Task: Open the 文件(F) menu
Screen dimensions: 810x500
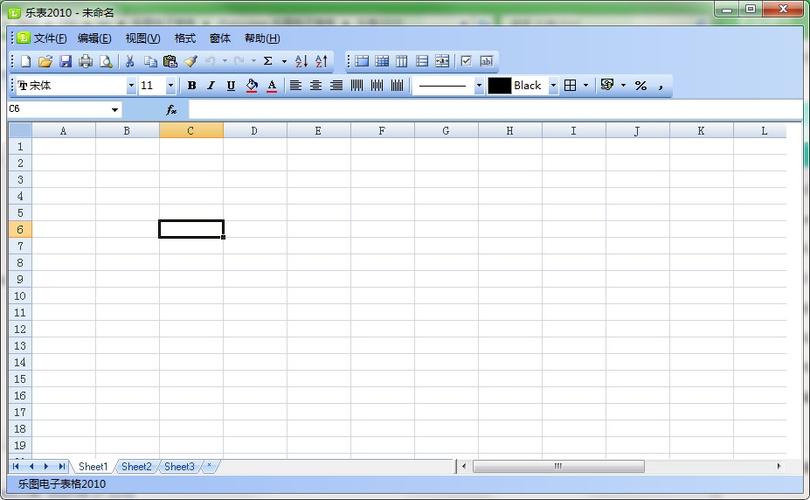Action: point(50,38)
